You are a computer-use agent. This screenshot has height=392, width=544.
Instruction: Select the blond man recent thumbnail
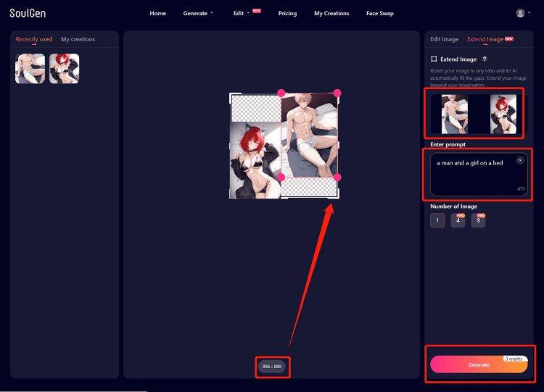[x=30, y=69]
